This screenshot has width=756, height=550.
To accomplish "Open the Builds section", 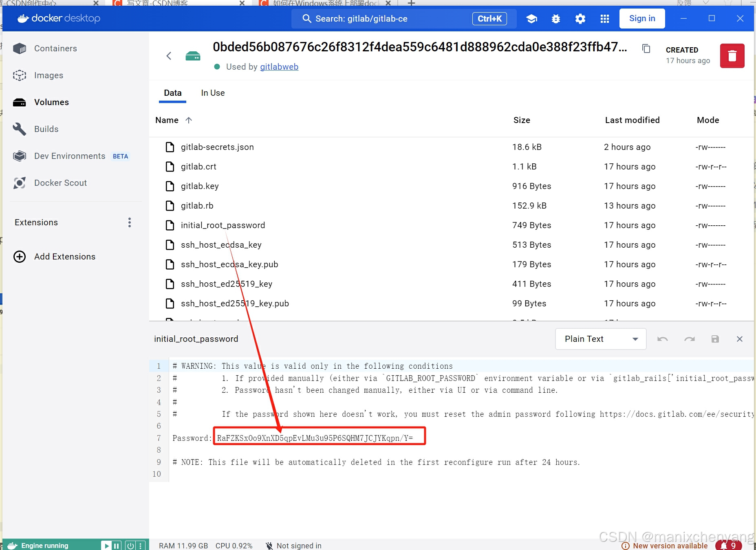I will point(46,129).
